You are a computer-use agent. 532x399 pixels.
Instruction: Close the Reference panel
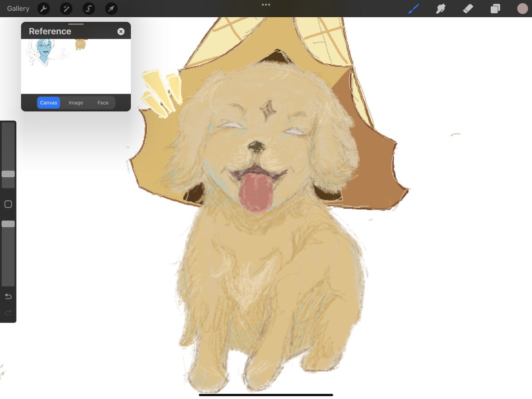(121, 31)
